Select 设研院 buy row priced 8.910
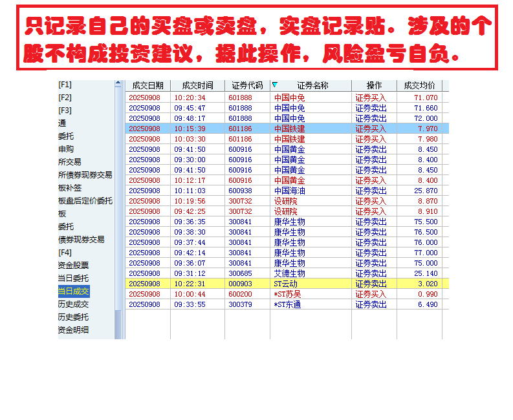 click(287, 211)
